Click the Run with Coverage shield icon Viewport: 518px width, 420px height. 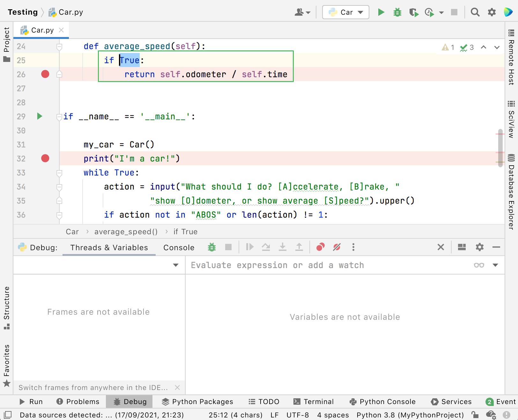pos(414,12)
